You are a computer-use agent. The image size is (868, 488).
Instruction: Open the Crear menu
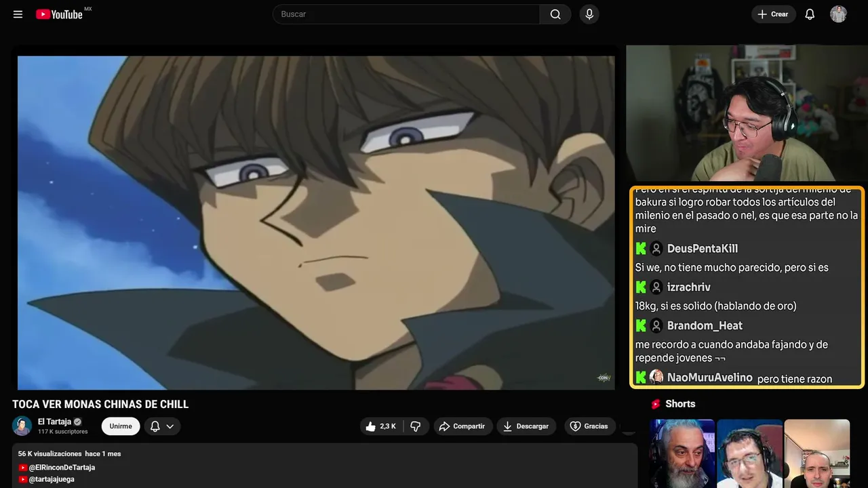pyautogui.click(x=773, y=14)
